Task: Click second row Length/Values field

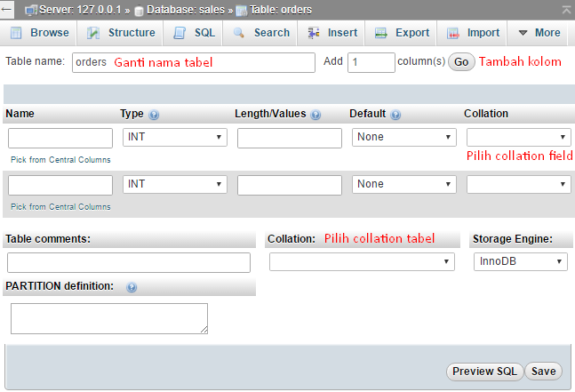Action: point(290,185)
